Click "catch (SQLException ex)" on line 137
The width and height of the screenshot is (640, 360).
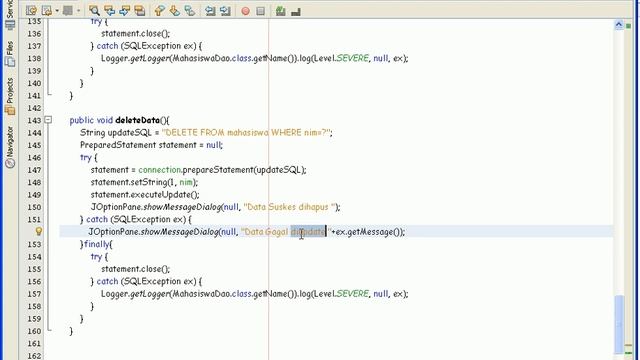point(147,46)
